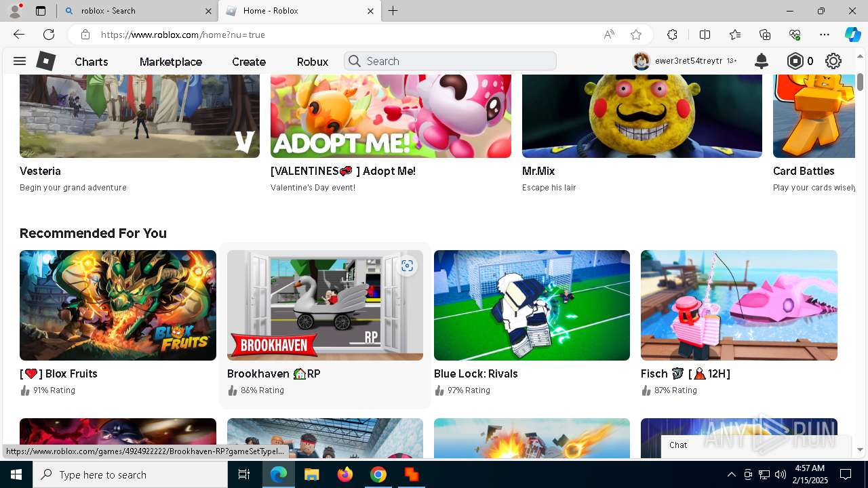Open the Blue Lock: Rivals thumbnail
The image size is (868, 488).
pyautogui.click(x=532, y=305)
